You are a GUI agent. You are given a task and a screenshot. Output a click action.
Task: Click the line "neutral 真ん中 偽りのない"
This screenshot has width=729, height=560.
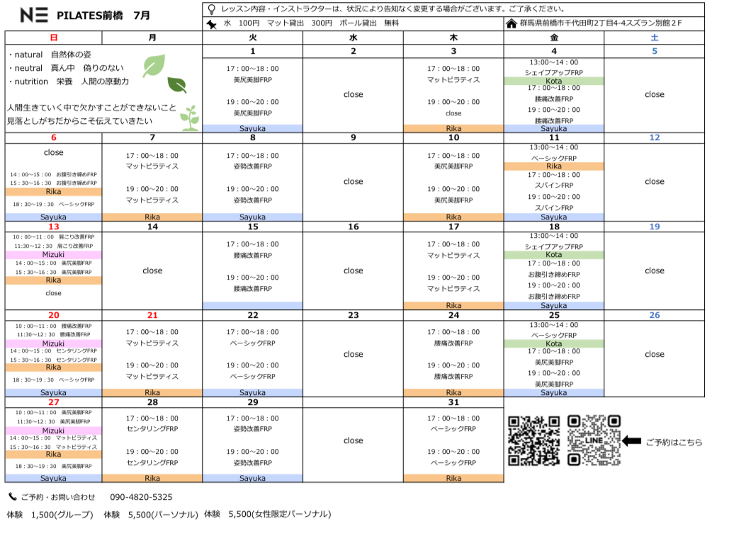click(66, 68)
